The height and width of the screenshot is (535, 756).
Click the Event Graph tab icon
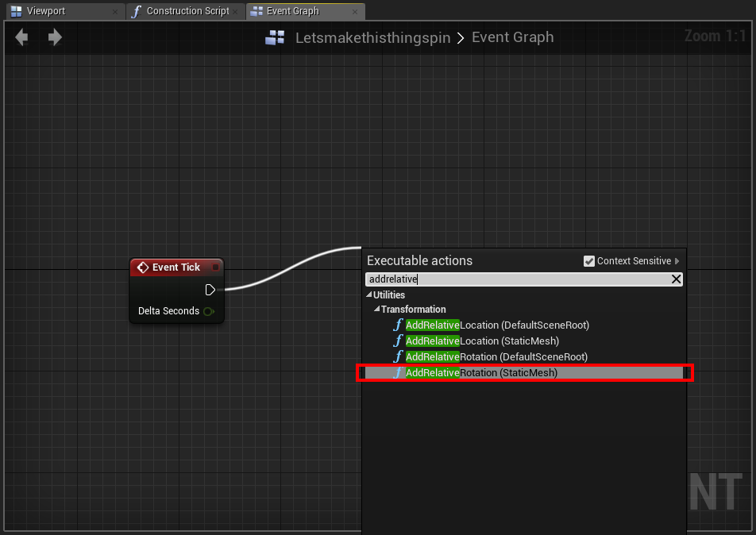click(256, 11)
